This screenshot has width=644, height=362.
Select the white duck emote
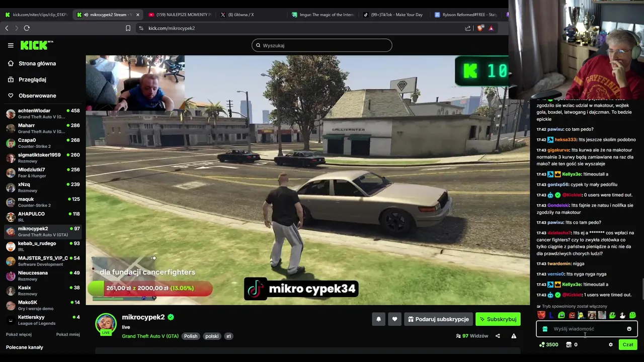click(x=622, y=315)
